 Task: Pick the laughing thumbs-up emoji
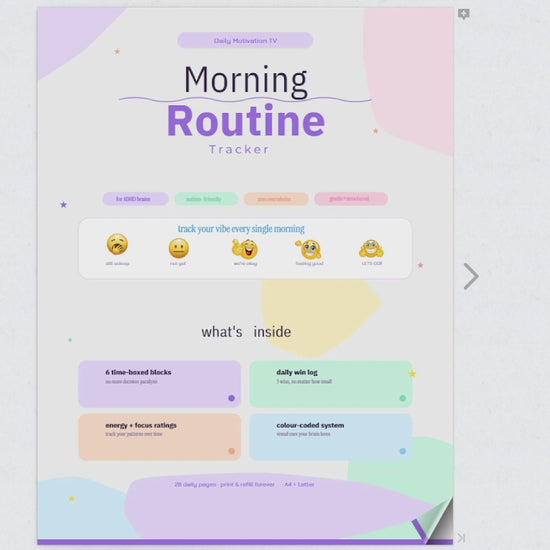tap(245, 249)
